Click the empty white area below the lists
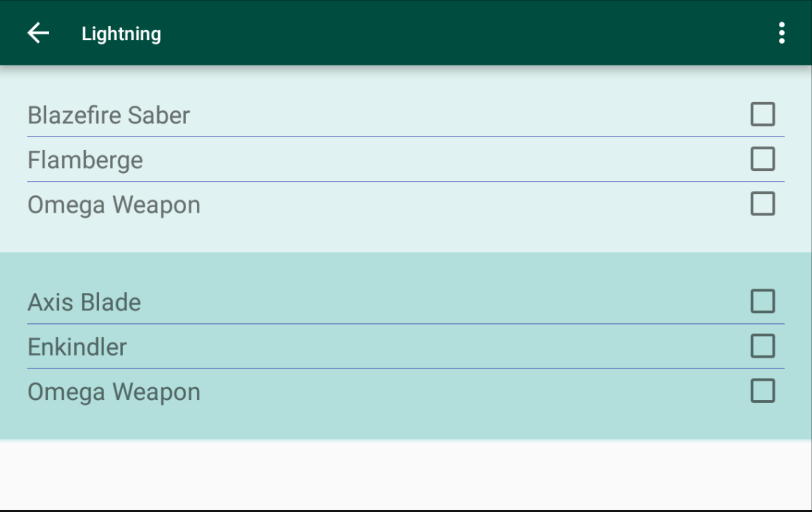This screenshot has width=812, height=512. click(x=406, y=474)
